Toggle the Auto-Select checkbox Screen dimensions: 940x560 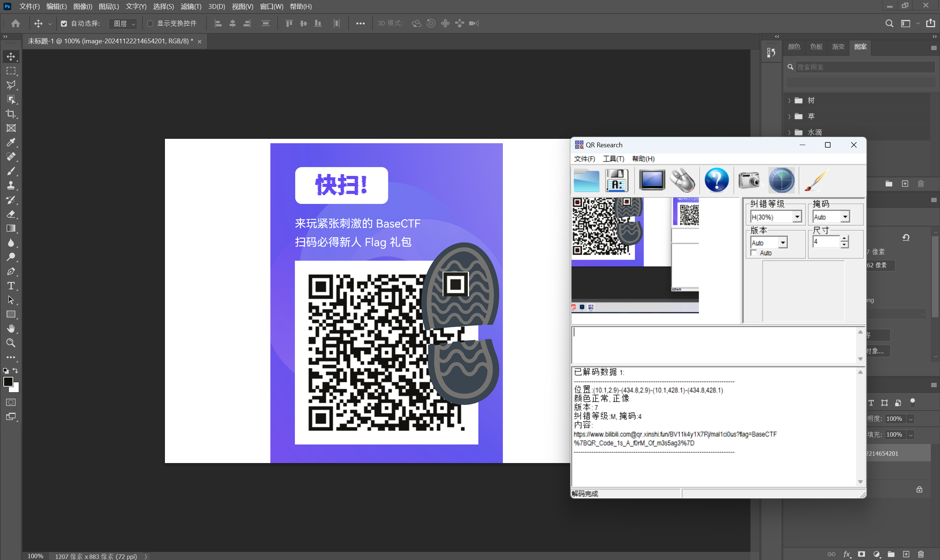[x=64, y=24]
